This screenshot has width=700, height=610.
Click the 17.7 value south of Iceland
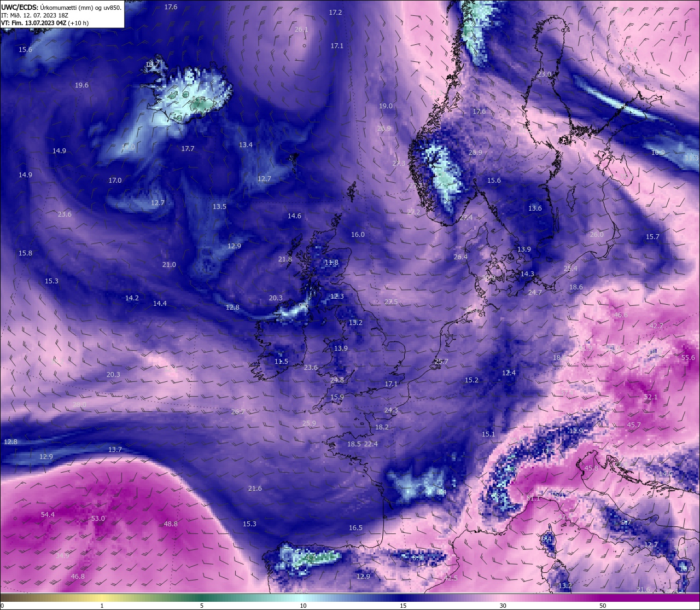pyautogui.click(x=188, y=149)
